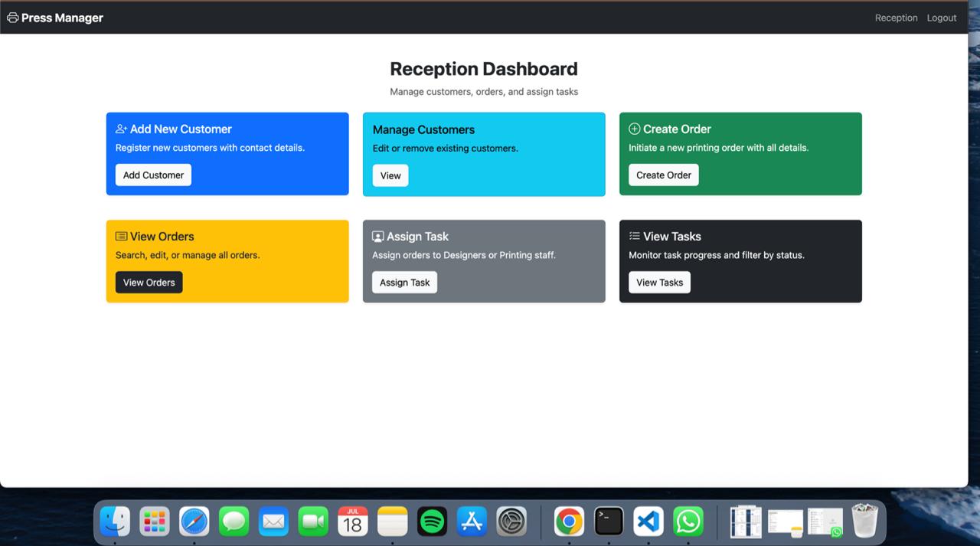Open second minimized window thumbnail in dock
980x546 pixels.
(786, 523)
